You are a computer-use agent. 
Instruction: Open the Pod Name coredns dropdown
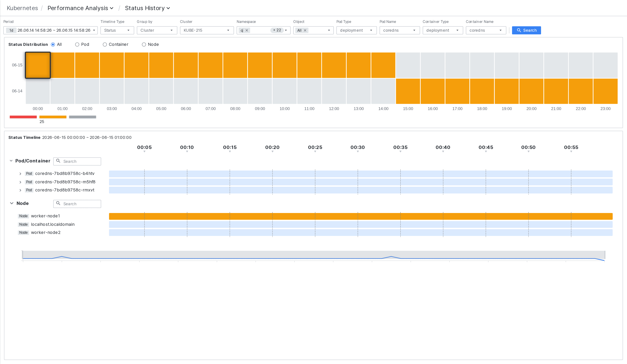[400, 30]
